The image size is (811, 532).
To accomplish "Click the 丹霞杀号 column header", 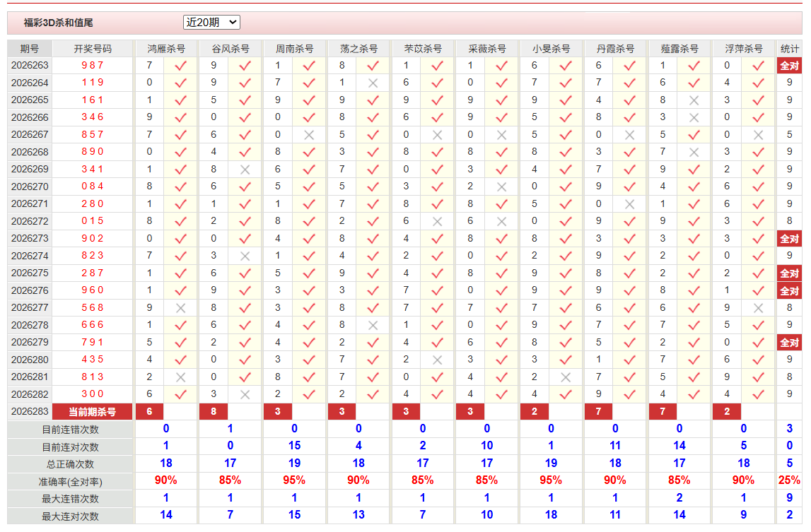I will pyautogui.click(x=615, y=49).
